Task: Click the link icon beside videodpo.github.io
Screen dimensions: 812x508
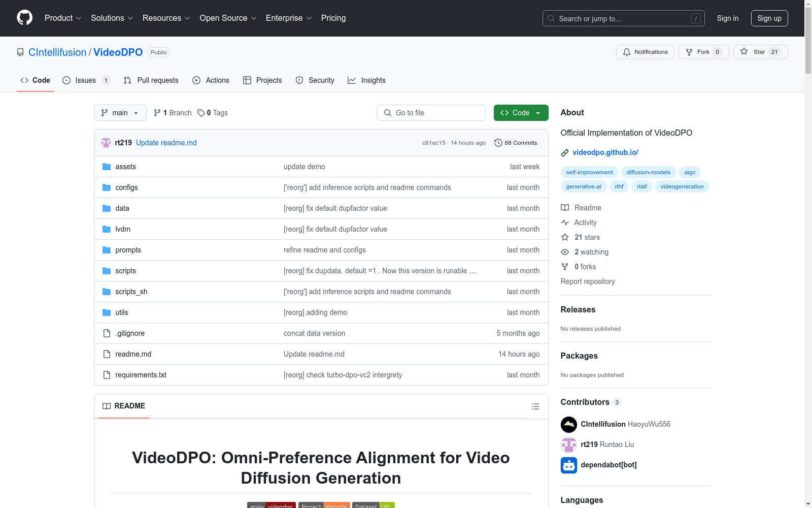Action: tap(565, 153)
